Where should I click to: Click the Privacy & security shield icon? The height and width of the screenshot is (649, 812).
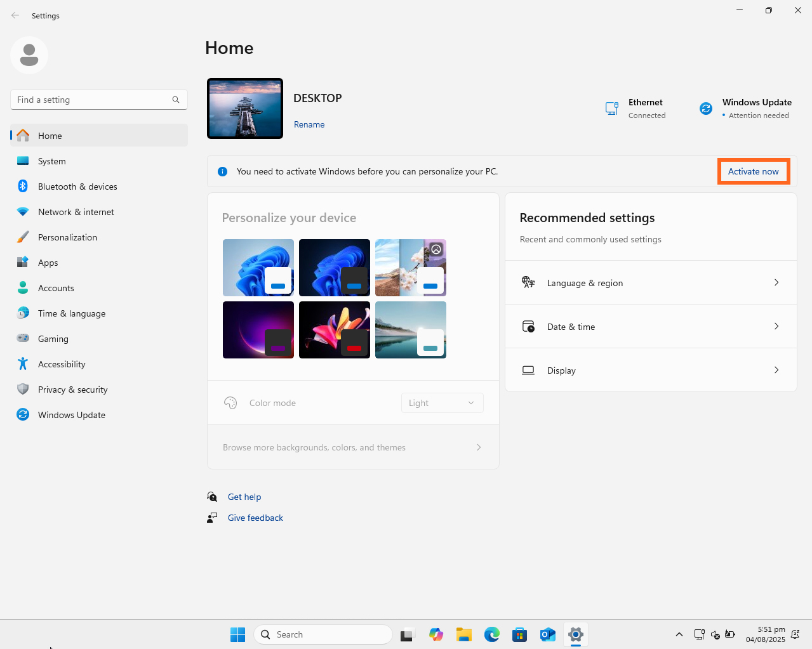(23, 389)
